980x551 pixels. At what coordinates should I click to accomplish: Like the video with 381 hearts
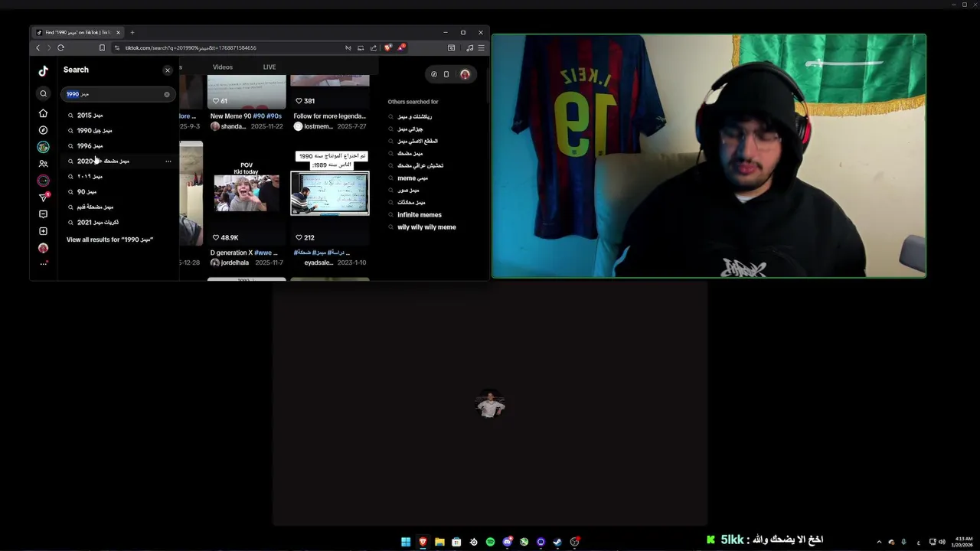pos(299,101)
